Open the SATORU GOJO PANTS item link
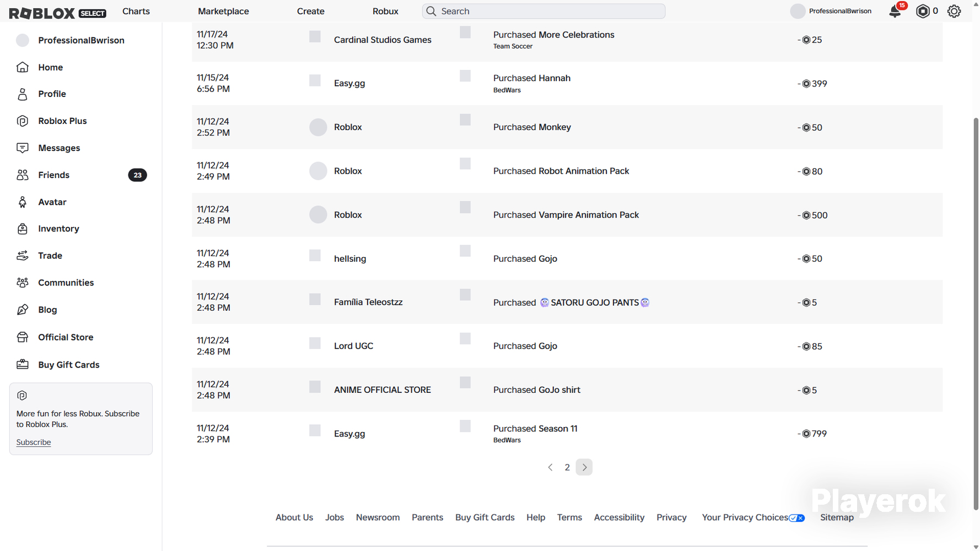 tap(594, 302)
